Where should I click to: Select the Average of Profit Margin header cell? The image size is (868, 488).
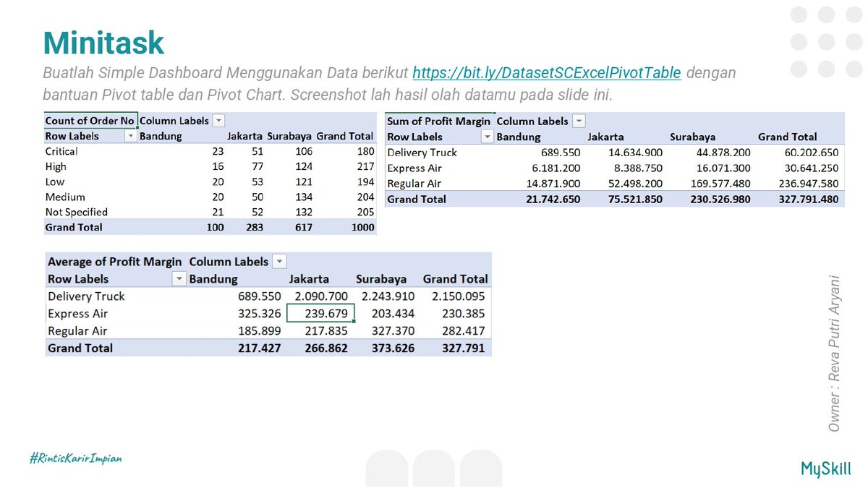[x=115, y=262]
